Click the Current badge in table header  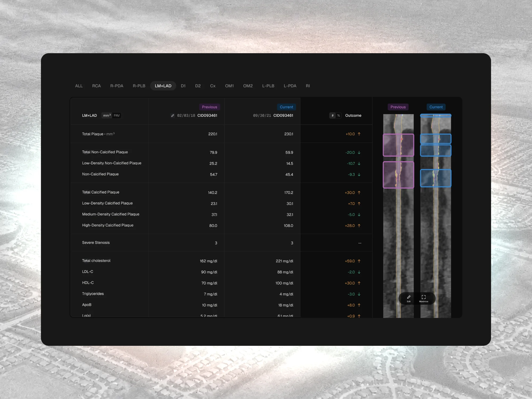[x=286, y=107]
